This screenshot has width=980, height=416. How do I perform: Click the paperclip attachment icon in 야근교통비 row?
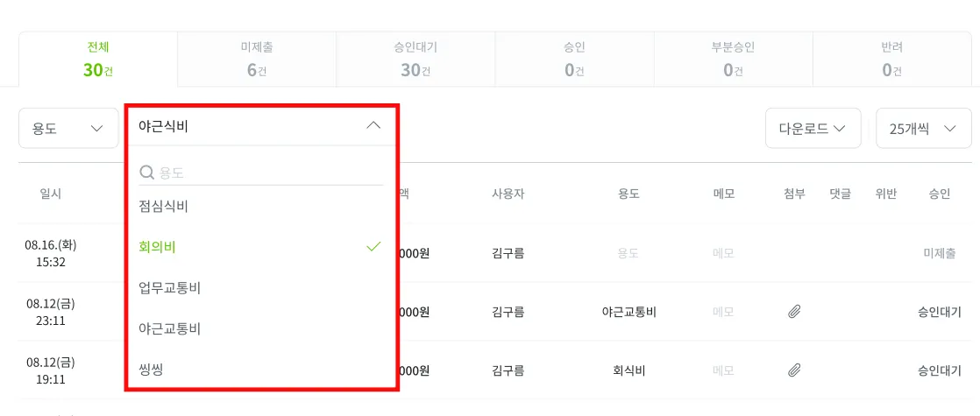(x=794, y=312)
